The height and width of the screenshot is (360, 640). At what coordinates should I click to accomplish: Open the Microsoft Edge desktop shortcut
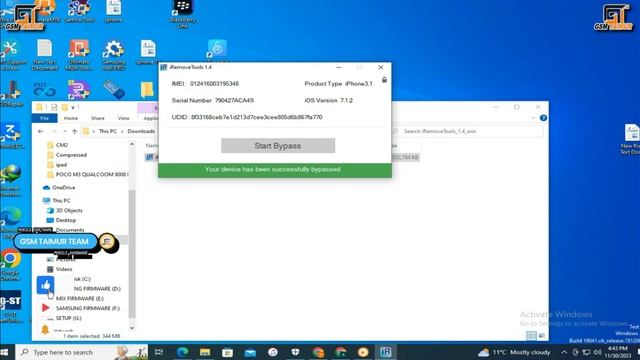click(x=11, y=222)
